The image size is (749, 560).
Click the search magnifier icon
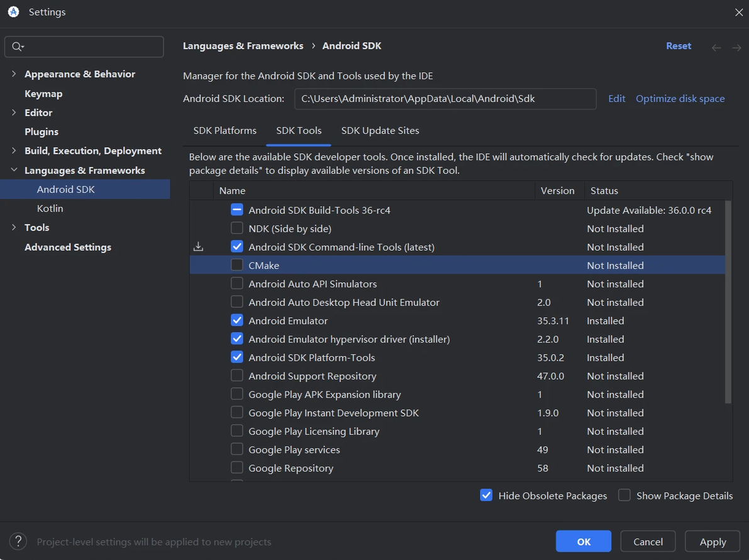(x=17, y=47)
